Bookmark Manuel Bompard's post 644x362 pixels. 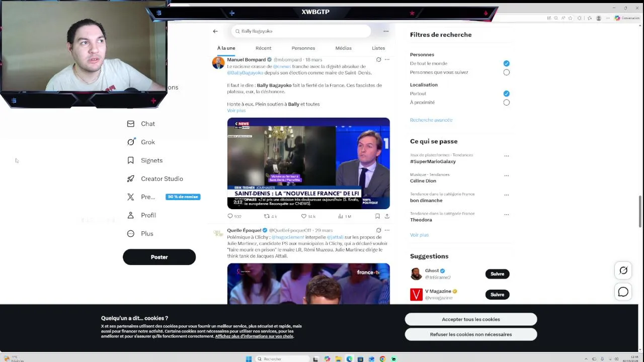tap(377, 216)
